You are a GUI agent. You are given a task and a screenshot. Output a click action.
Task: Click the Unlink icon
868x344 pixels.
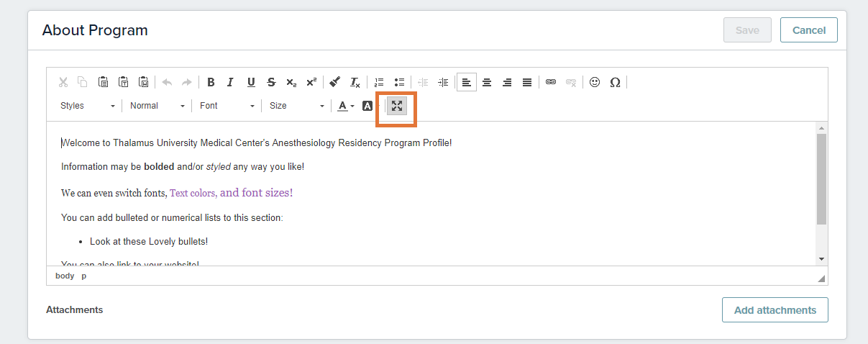[x=571, y=82]
